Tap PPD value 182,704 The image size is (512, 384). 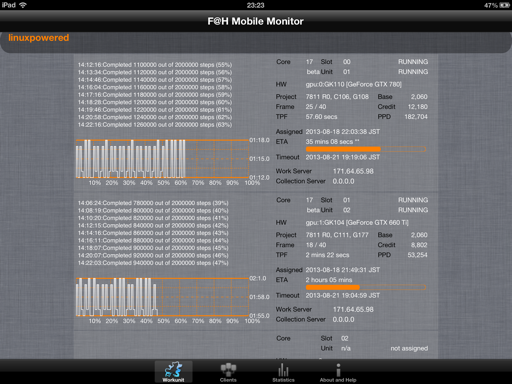coord(416,117)
